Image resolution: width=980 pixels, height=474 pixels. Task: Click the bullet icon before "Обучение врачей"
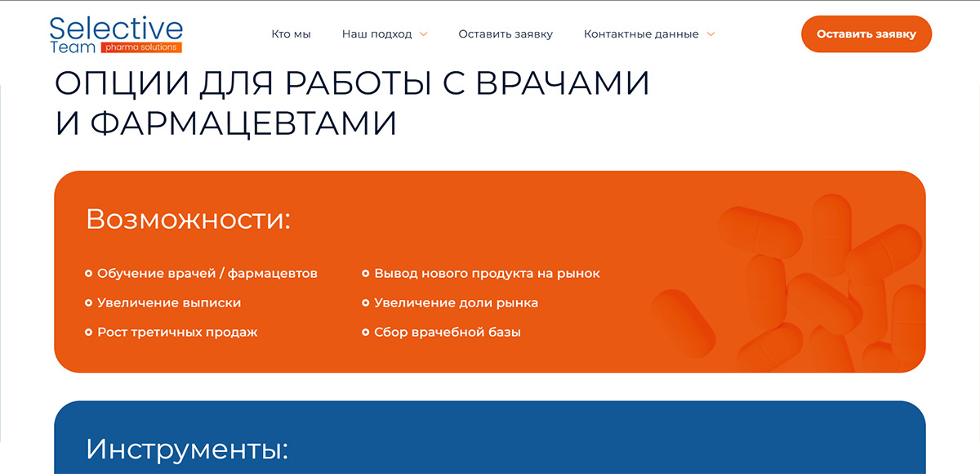pos(88,274)
